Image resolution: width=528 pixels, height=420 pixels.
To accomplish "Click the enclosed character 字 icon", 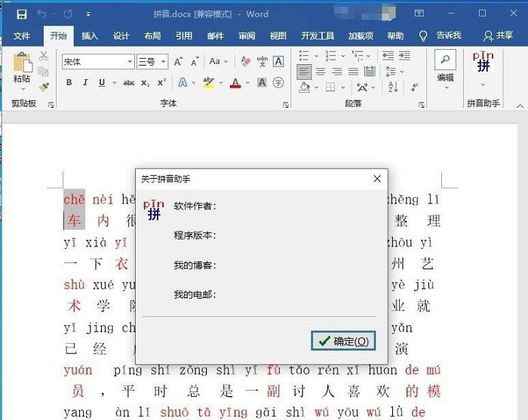I will click(278, 82).
